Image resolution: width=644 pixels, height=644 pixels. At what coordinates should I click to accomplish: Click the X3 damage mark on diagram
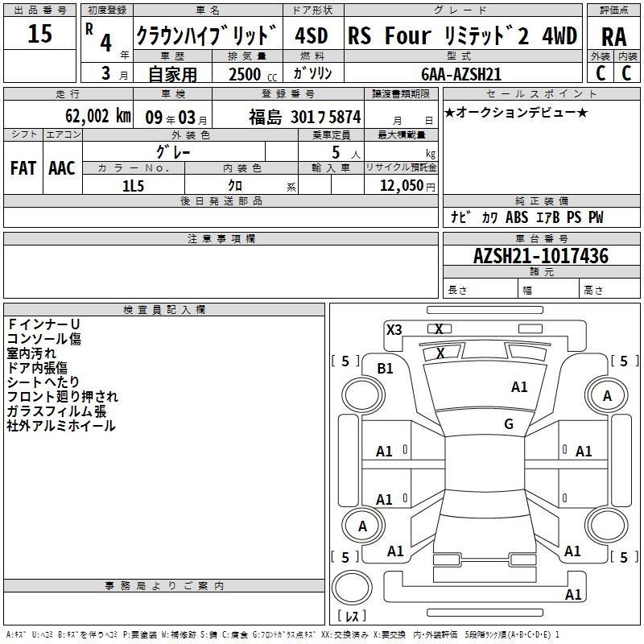(394, 330)
